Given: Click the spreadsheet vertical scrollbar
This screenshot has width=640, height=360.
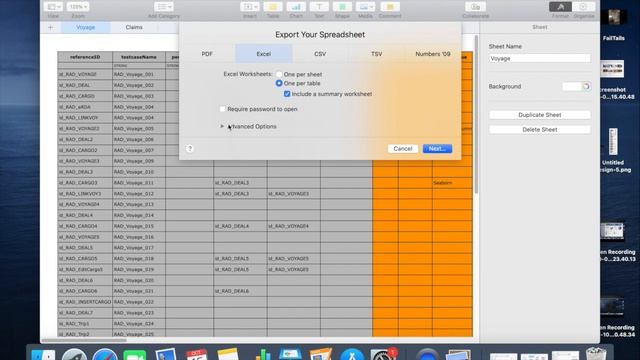Looking at the screenshot, I should (476, 114).
